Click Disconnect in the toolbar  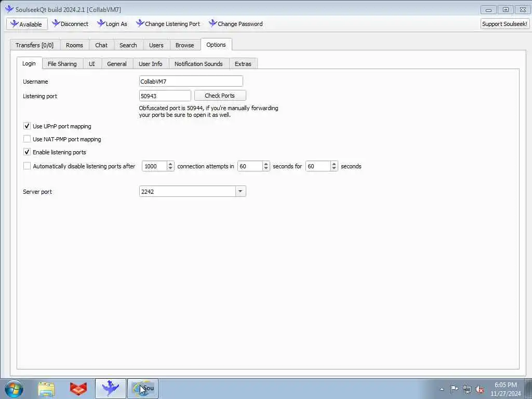click(x=70, y=24)
